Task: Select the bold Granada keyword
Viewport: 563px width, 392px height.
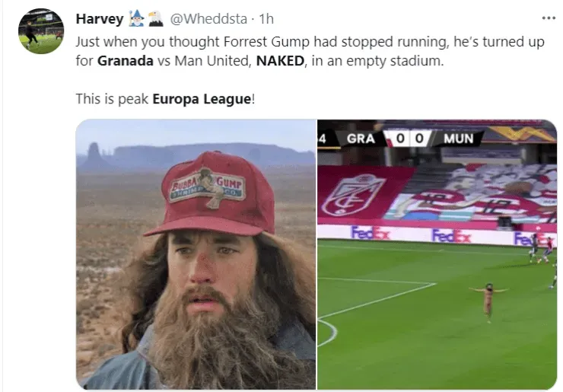Action: 126,60
